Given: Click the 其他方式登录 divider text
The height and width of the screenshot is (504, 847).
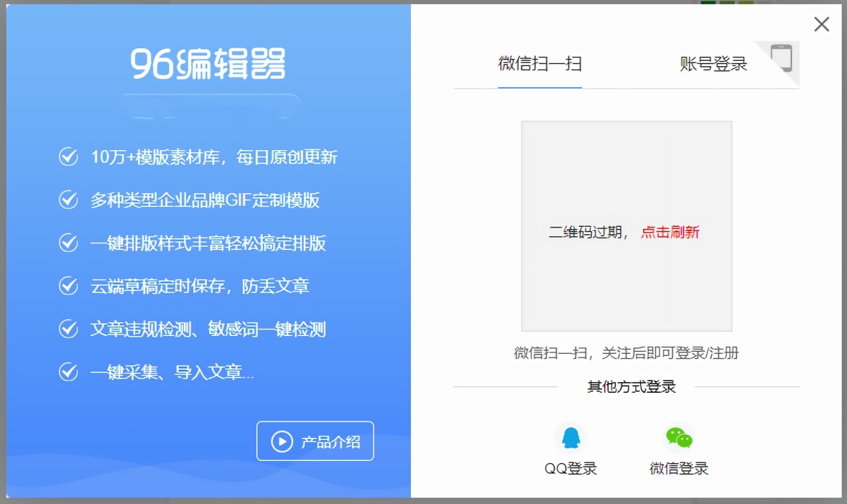Looking at the screenshot, I should point(631,387).
